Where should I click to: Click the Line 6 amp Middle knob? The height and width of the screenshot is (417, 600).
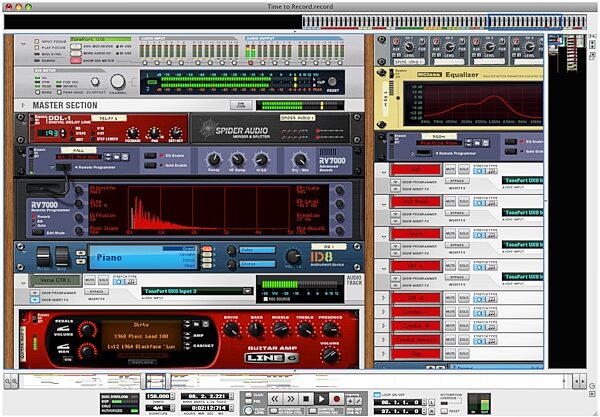[x=280, y=330]
